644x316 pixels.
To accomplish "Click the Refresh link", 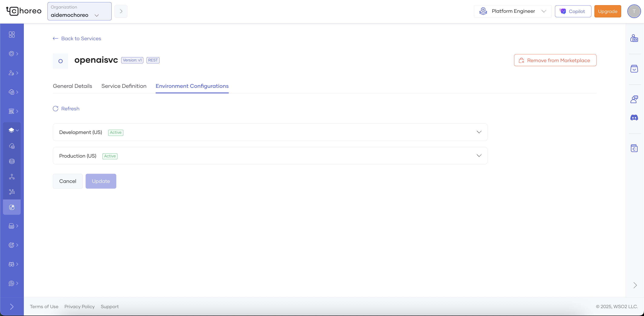I will click(66, 109).
